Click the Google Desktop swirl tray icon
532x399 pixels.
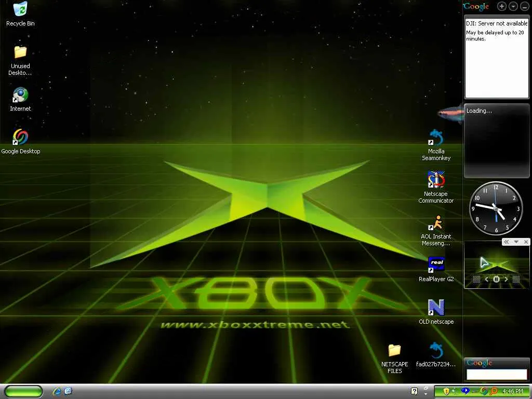[x=484, y=392]
